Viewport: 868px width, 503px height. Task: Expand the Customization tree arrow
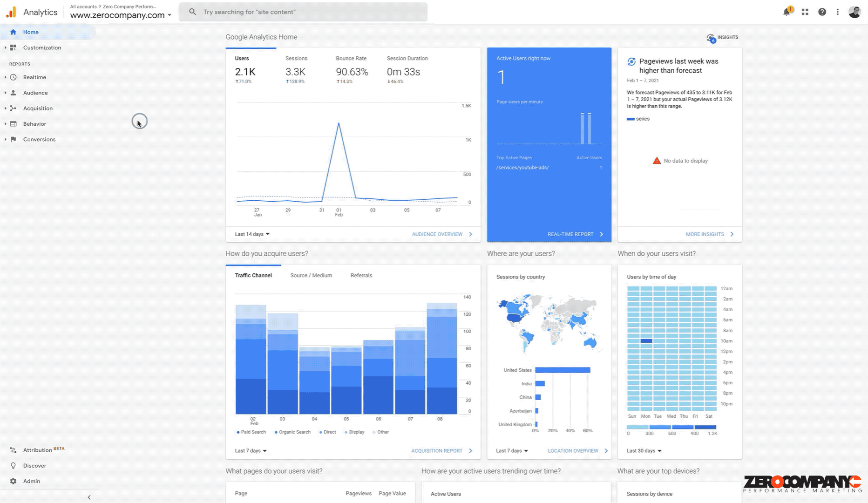[x=5, y=48]
